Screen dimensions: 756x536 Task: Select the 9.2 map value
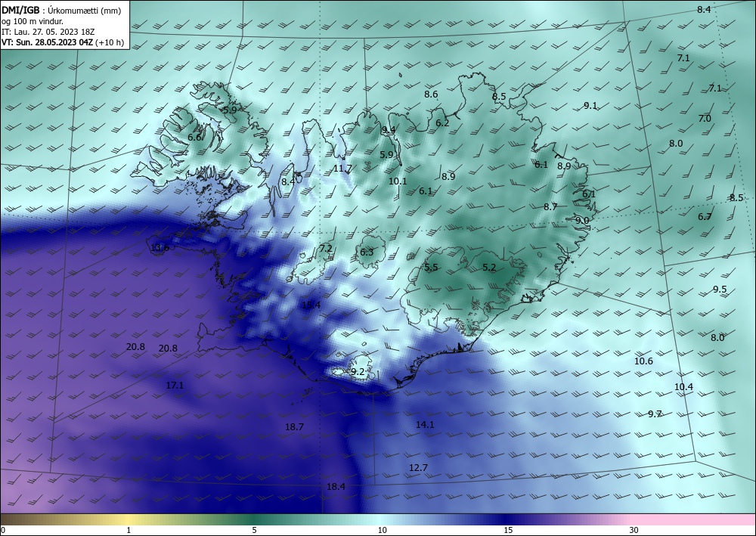(x=358, y=372)
